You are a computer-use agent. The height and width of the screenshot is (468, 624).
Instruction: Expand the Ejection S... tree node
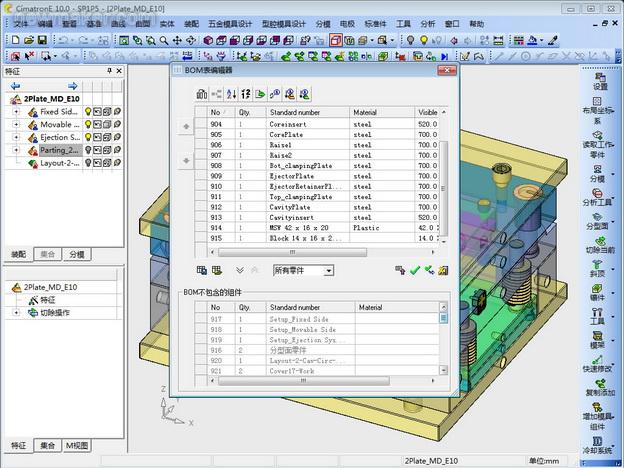point(16,137)
